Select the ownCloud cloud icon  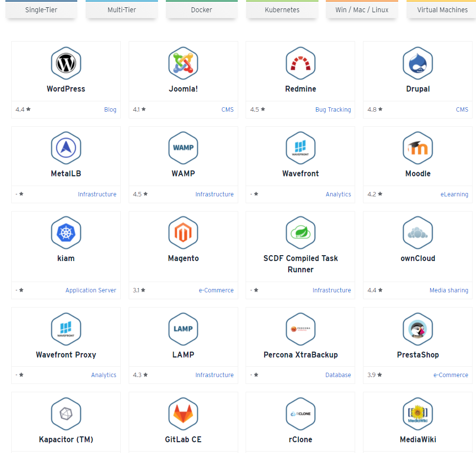tap(418, 233)
